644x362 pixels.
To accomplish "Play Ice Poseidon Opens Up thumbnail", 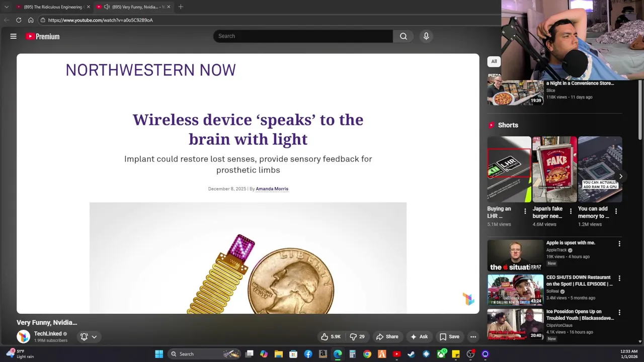I will 515,325.
